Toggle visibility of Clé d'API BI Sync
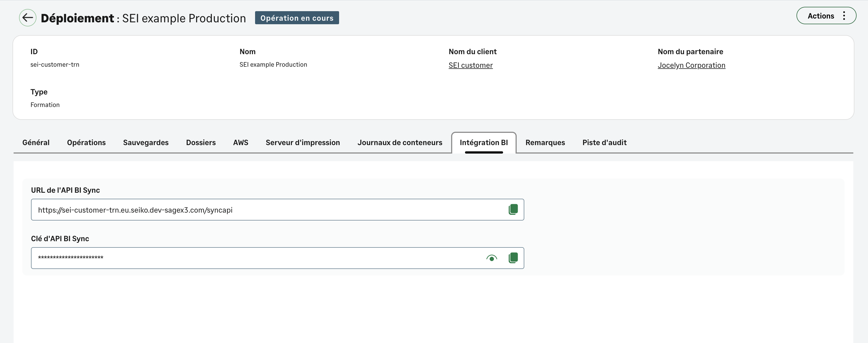The image size is (868, 343). [492, 258]
